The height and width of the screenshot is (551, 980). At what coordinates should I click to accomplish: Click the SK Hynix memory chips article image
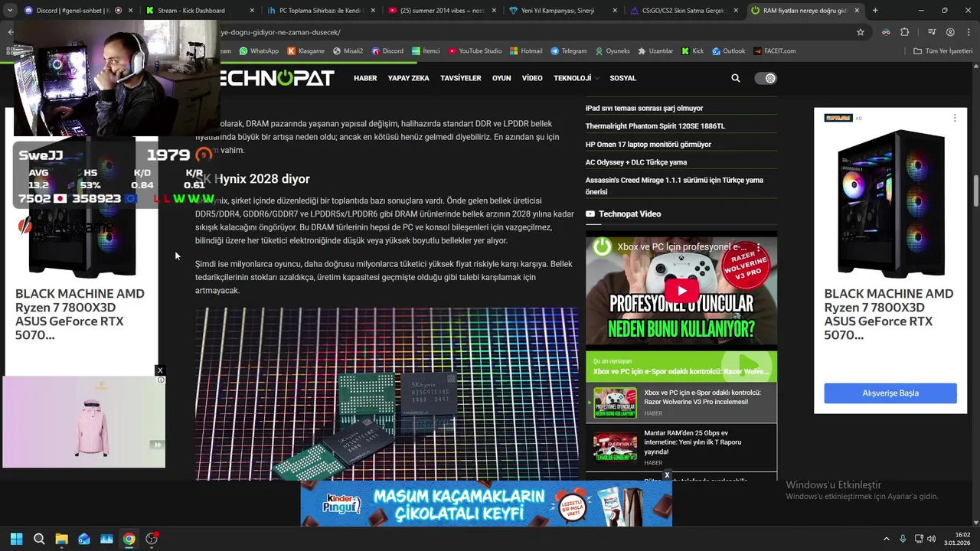(387, 394)
